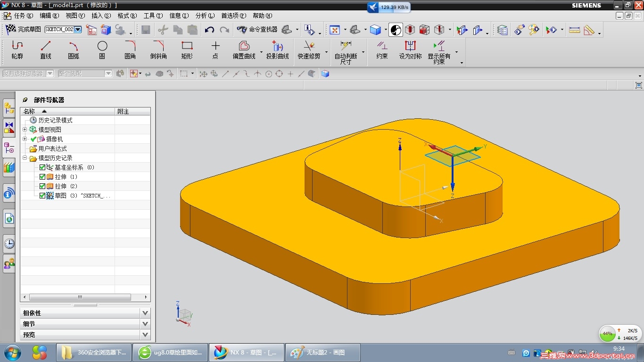Uncheck the 拉伸 (2) feature checkbox

pos(42,186)
